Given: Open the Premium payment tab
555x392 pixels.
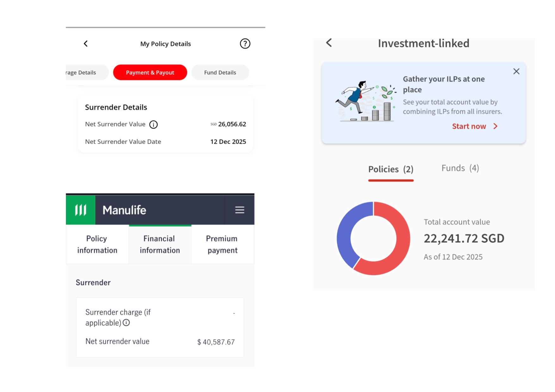Looking at the screenshot, I should pyautogui.click(x=222, y=244).
